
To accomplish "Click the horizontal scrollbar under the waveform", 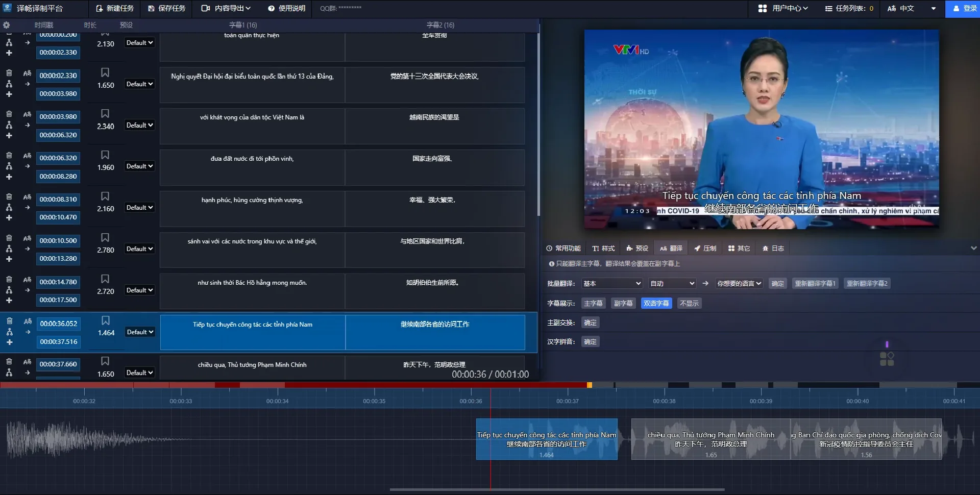I will [557, 489].
